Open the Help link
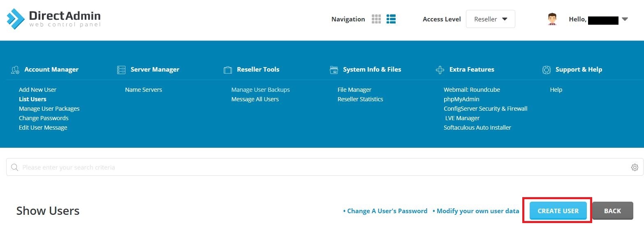Screen dimensions: 644x235 point(556,90)
